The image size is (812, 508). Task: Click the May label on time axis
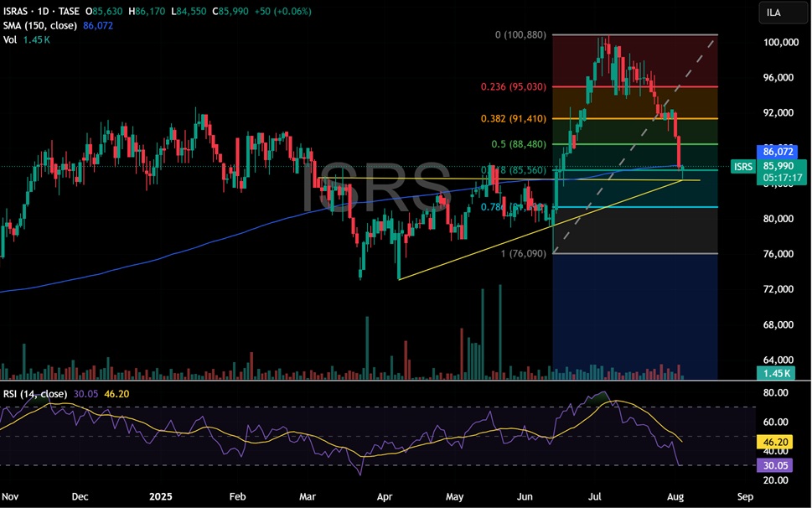pos(455,496)
